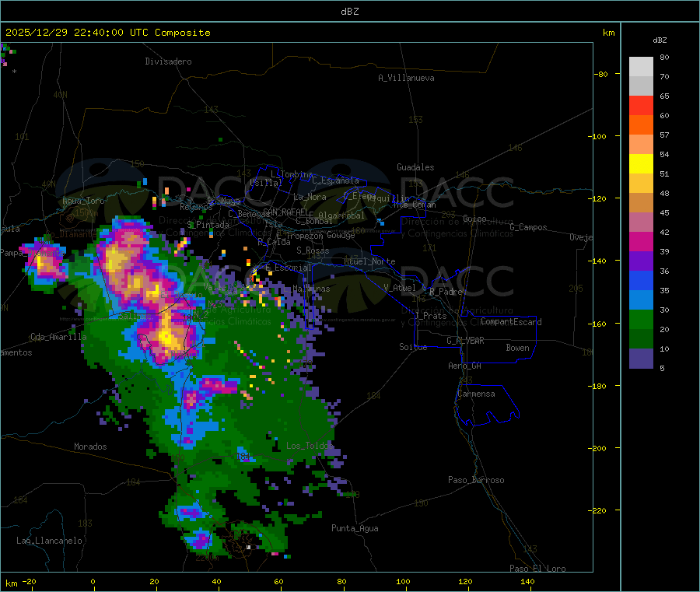Select the Lag.Llancanelo label
Screen dimensions: 700x592
tap(49, 541)
